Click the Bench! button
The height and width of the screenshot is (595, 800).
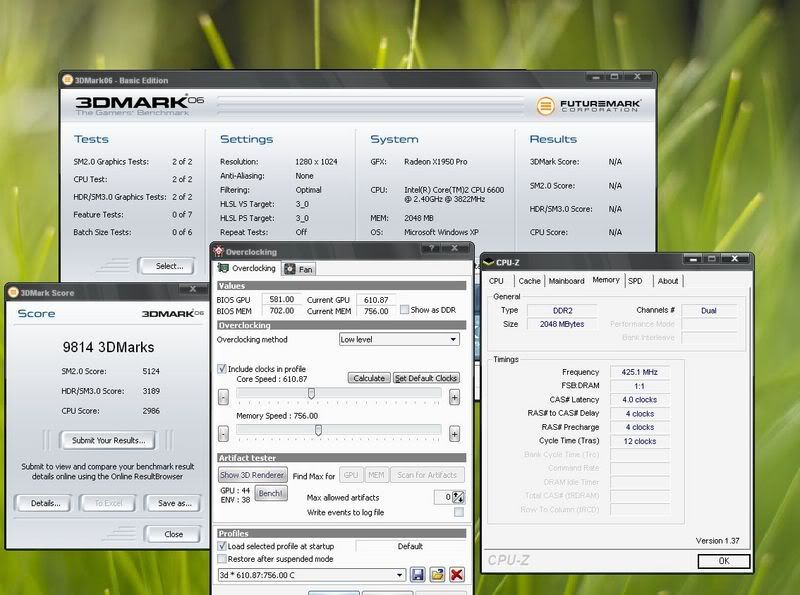click(270, 493)
